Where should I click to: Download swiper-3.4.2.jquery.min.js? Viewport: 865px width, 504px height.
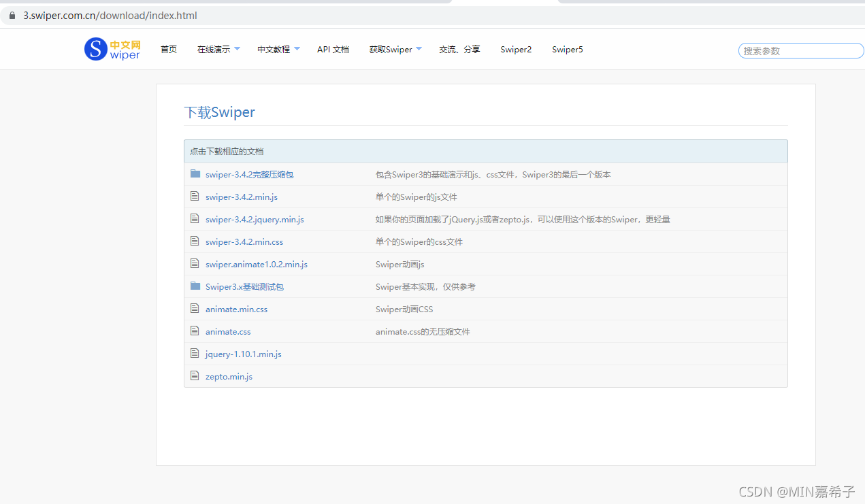tap(255, 220)
